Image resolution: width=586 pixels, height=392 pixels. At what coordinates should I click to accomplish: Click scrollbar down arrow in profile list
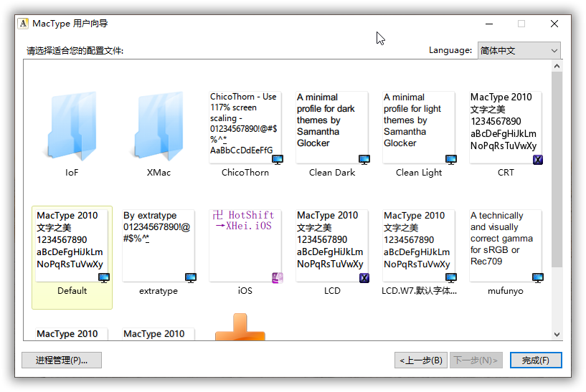(557, 335)
